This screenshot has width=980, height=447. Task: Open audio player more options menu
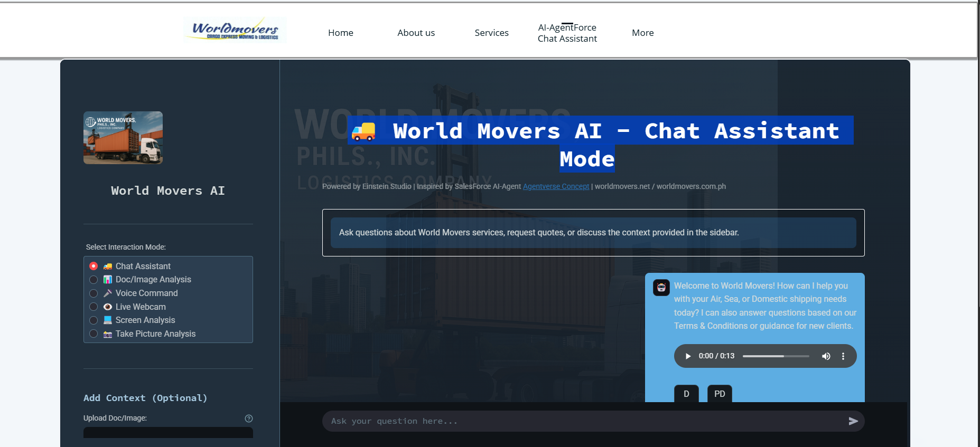click(843, 356)
